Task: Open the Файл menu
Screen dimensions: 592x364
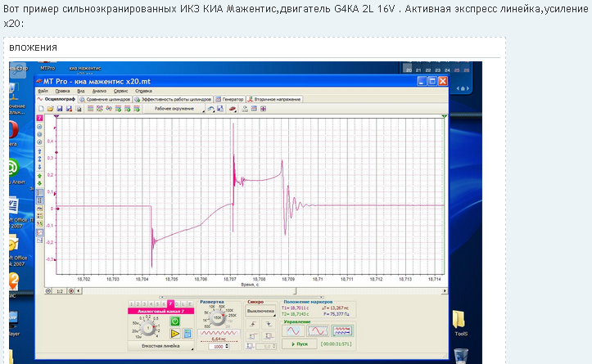Action: 43,91
